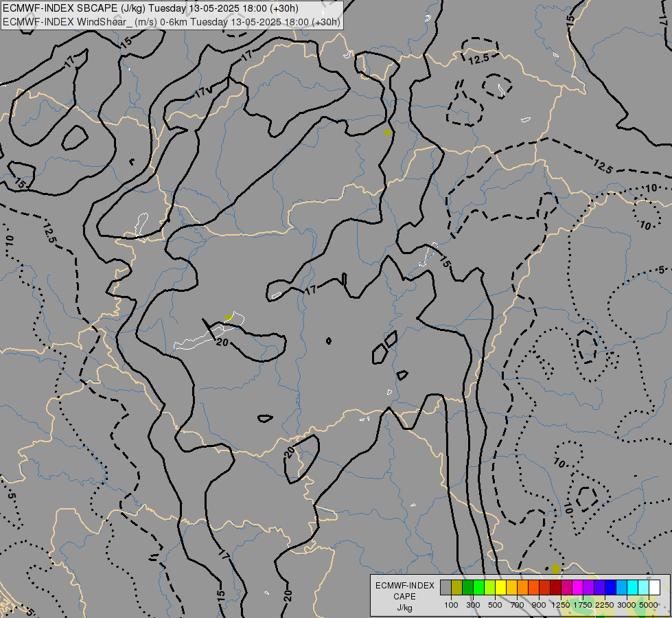672x618 pixels.
Task: Click the 1250 value under the colorbar
Action: [x=561, y=605]
